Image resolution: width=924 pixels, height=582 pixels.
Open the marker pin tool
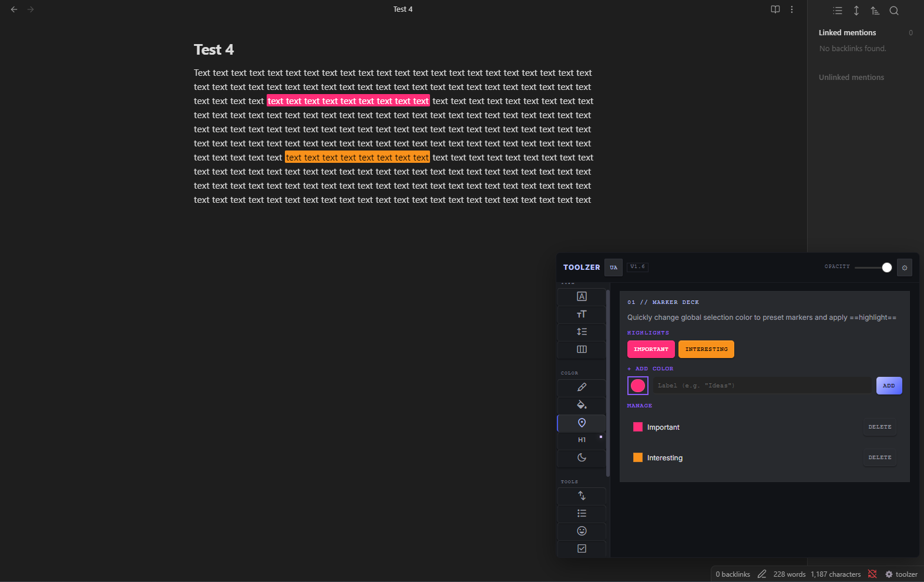click(582, 423)
